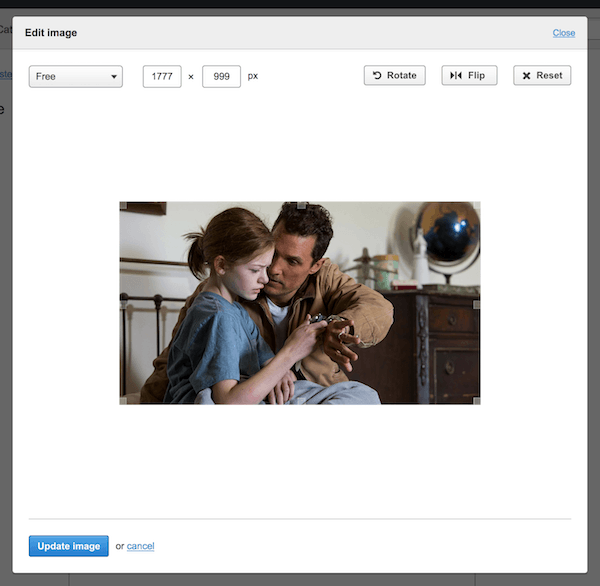Click the image preview in the crop area
Screen dimensions: 600x586
coord(300,303)
